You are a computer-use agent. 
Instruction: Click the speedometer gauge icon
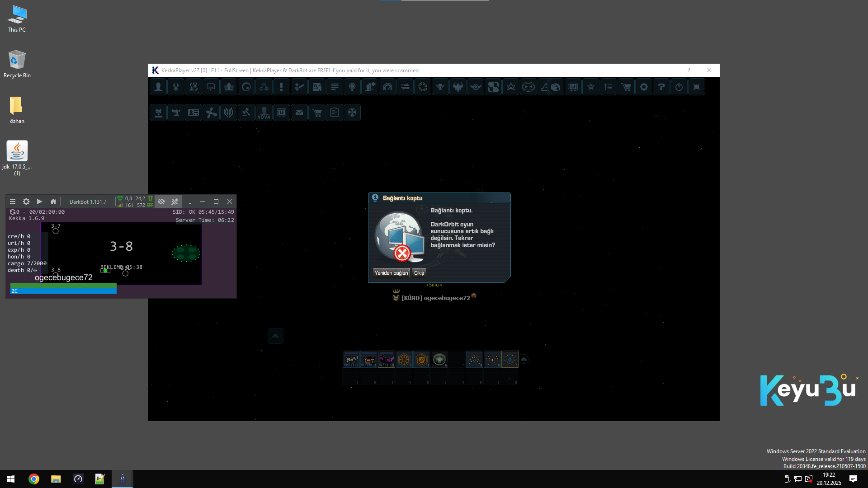[x=387, y=87]
